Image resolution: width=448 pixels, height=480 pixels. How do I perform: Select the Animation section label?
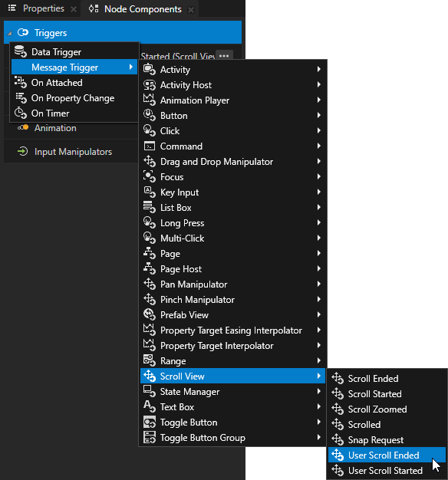click(55, 127)
